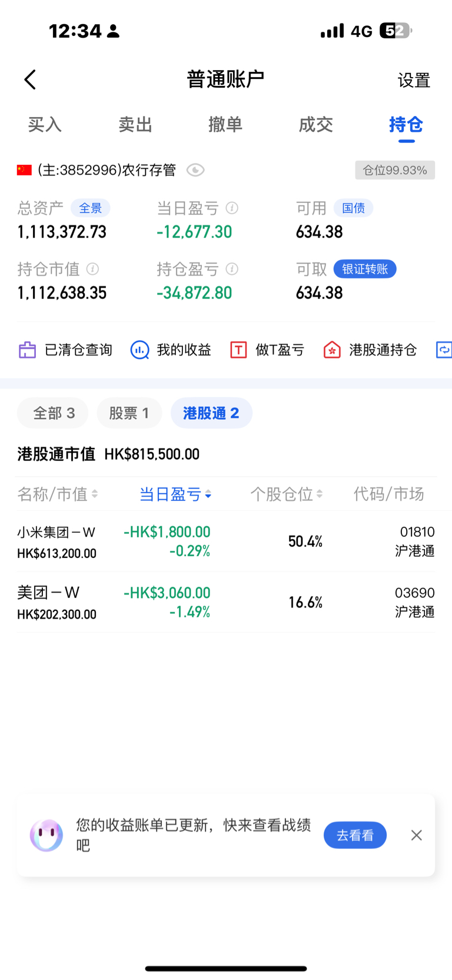Tap the 普通账户 page title

(225, 79)
